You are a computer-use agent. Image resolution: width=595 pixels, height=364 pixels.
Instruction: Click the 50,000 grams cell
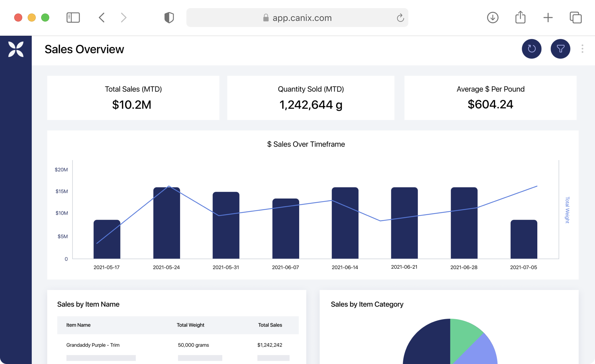194,345
